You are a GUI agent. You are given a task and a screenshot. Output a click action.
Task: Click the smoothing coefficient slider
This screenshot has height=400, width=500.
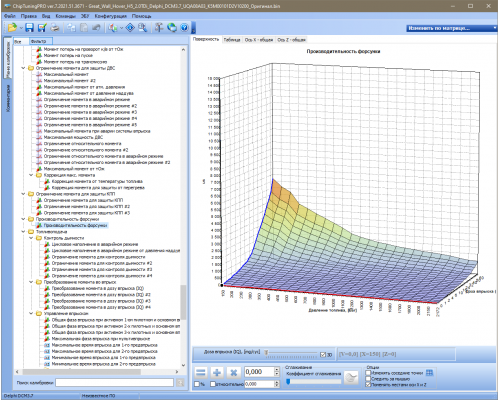click(x=313, y=382)
